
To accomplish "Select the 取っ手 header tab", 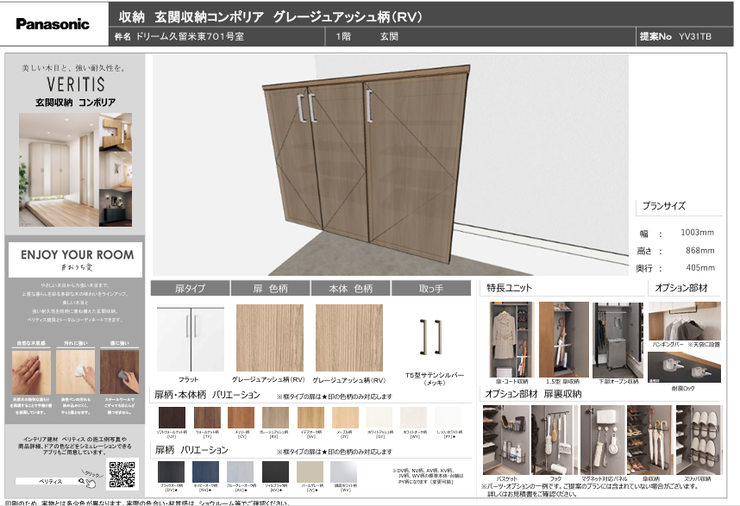I will tap(432, 288).
